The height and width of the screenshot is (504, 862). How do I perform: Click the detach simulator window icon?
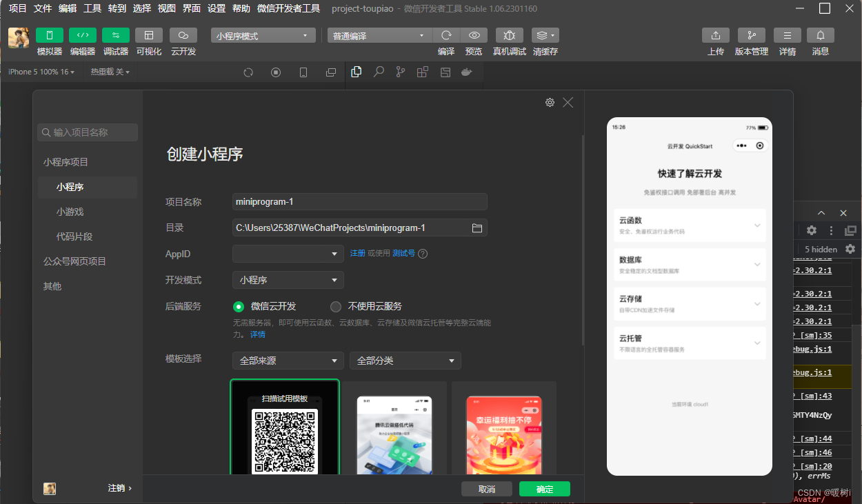[x=331, y=72]
